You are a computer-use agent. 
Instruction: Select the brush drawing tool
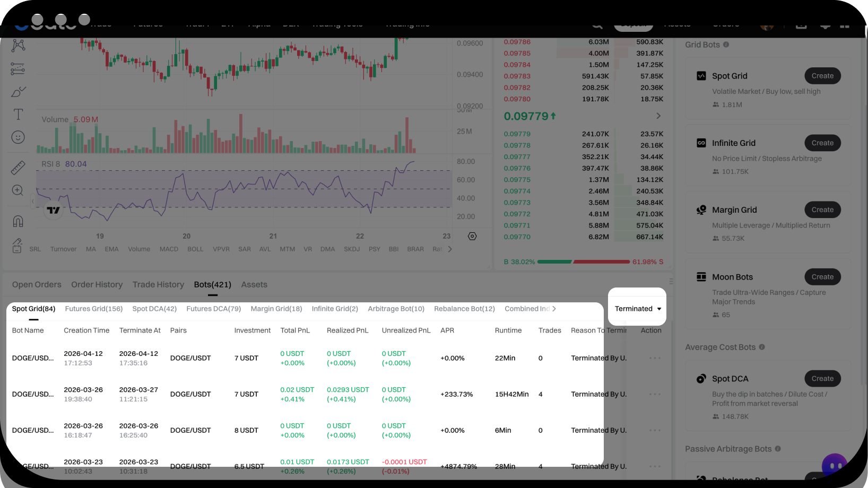(18, 92)
